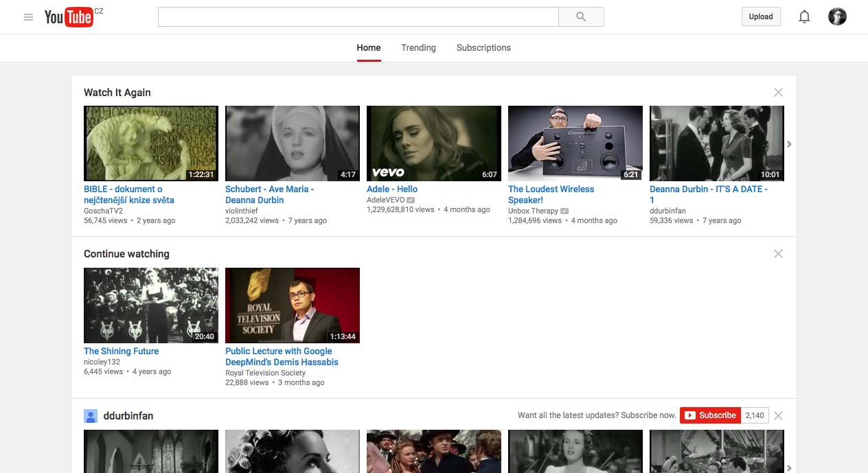Click the '1,229,628,810 views' text
Image resolution: width=868 pixels, height=473 pixels.
point(400,209)
